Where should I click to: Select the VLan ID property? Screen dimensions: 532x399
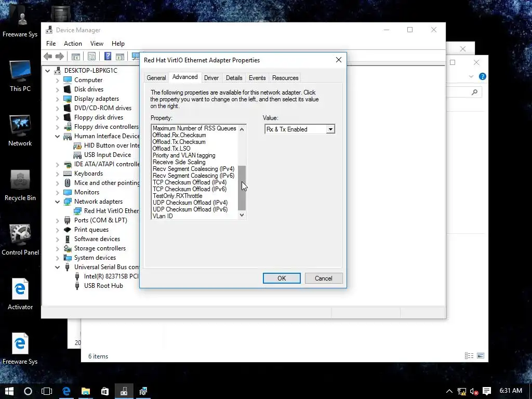(x=163, y=216)
